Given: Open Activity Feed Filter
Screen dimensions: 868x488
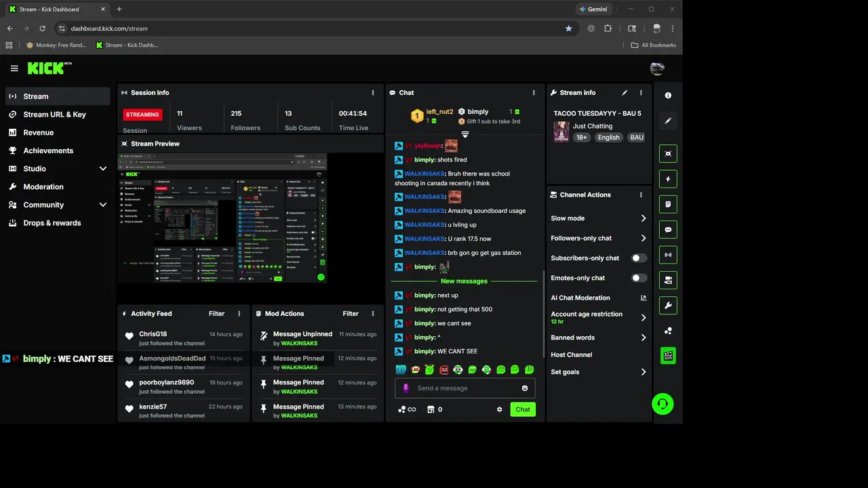Looking at the screenshot, I should pos(216,314).
